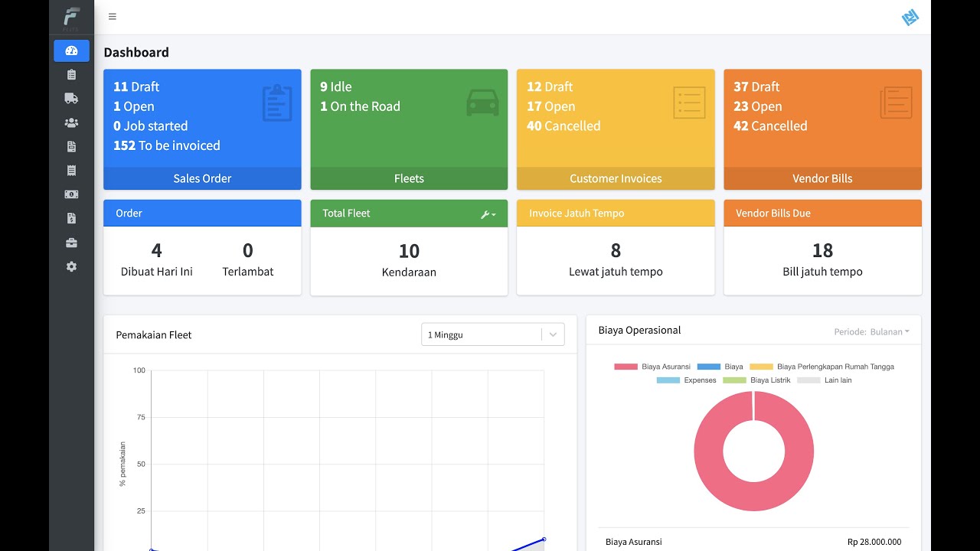Toggle the Lain lain legend swatch

coord(808,380)
